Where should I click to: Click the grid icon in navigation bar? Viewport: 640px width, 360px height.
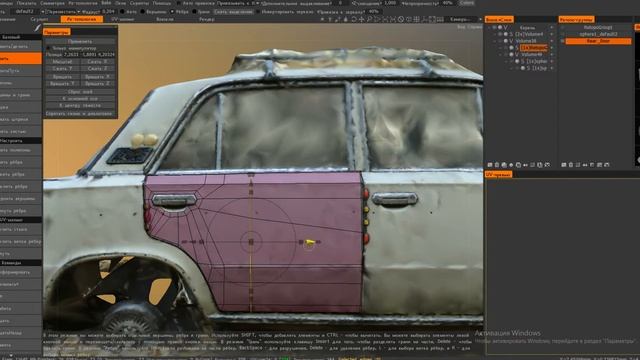(x=417, y=19)
